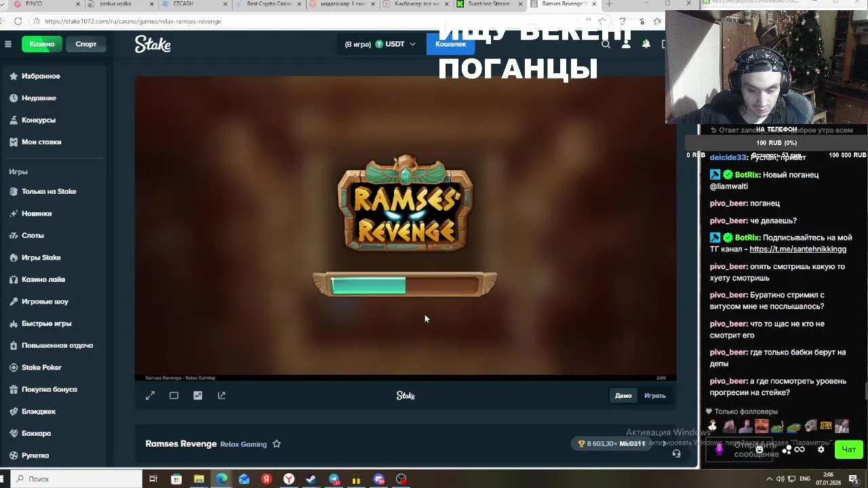Image resolution: width=868 pixels, height=488 pixels.
Task: Open the emoji picker in chat
Action: (x=759, y=449)
